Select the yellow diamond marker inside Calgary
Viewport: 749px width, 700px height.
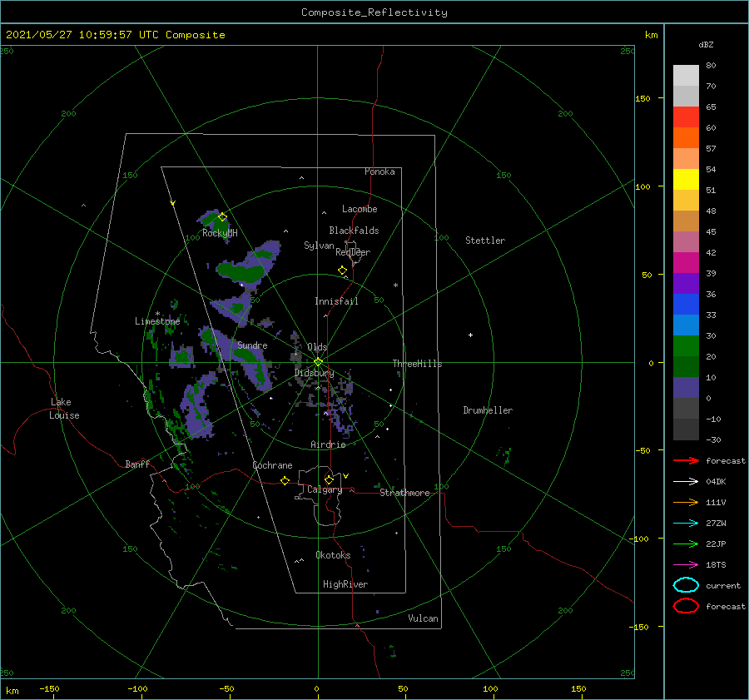point(329,479)
